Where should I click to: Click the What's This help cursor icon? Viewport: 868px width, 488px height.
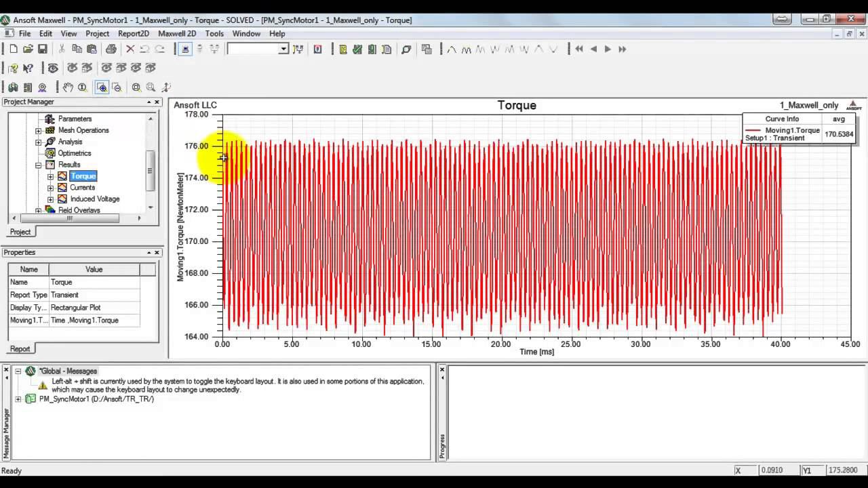(28, 68)
